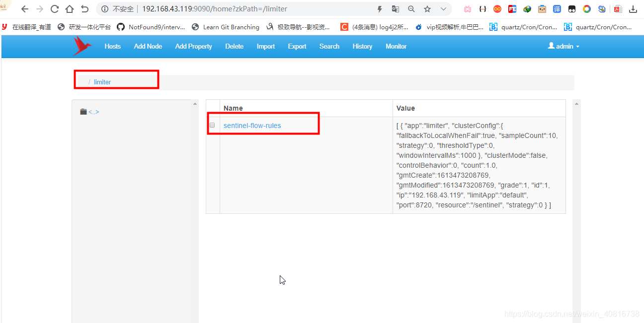Image resolution: width=644 pixels, height=323 pixels.
Task: Open the Hosts menu item
Action: (x=112, y=46)
